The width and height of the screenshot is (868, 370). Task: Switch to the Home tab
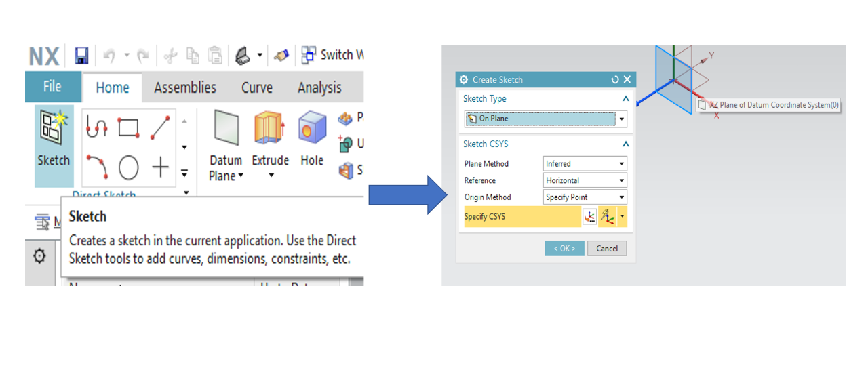pyautogui.click(x=113, y=87)
